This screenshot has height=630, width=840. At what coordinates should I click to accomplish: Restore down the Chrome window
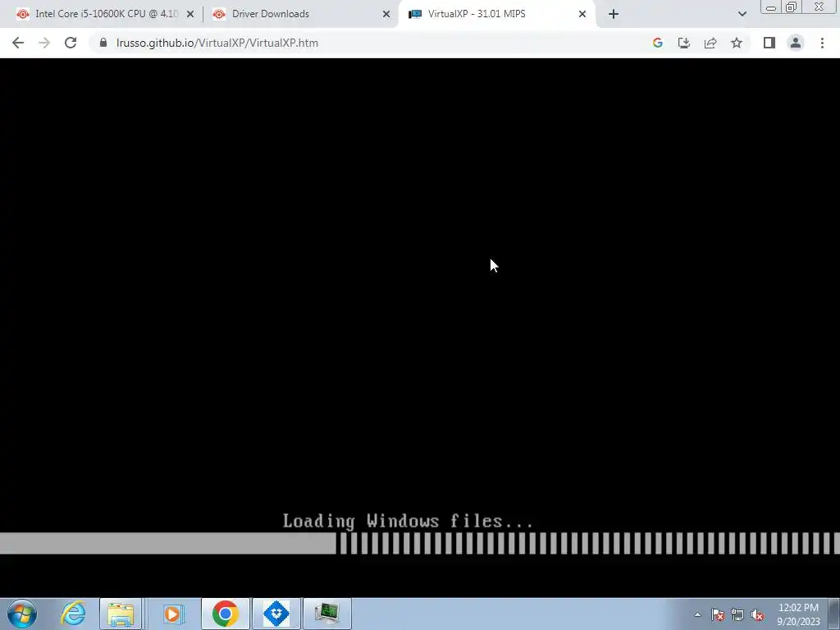pos(791,7)
